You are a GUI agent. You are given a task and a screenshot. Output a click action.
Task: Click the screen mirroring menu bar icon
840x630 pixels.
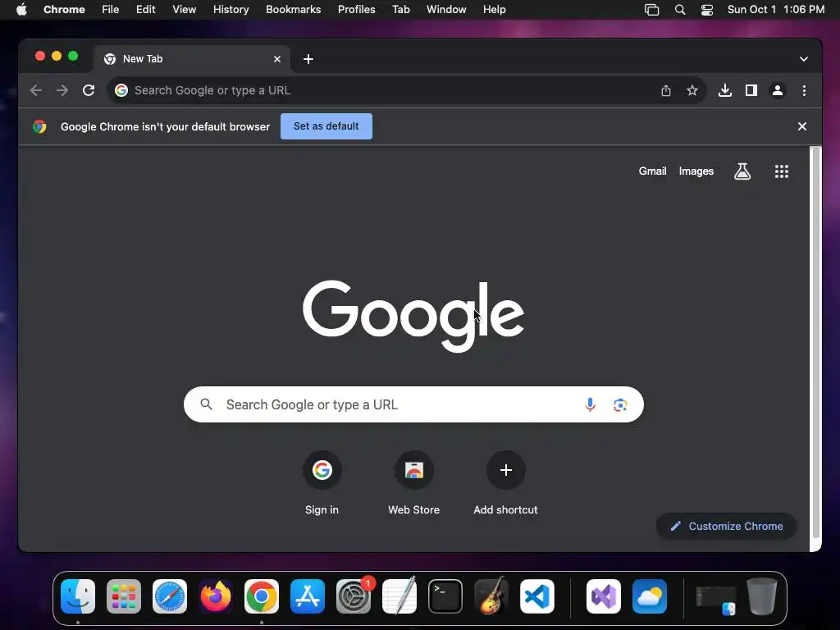(x=651, y=10)
